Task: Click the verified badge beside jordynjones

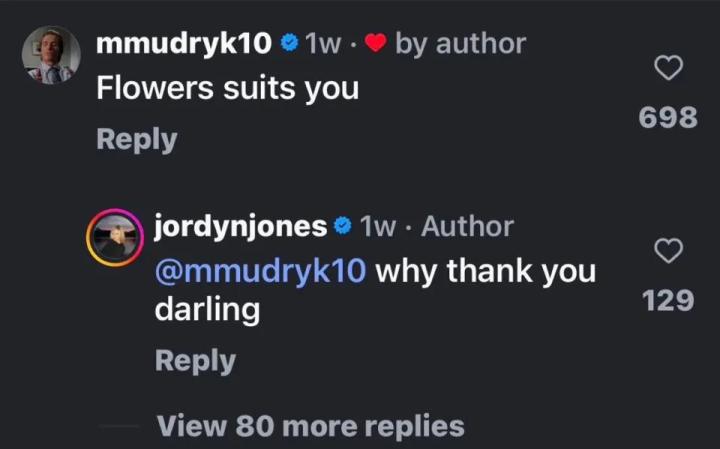Action: [x=343, y=226]
